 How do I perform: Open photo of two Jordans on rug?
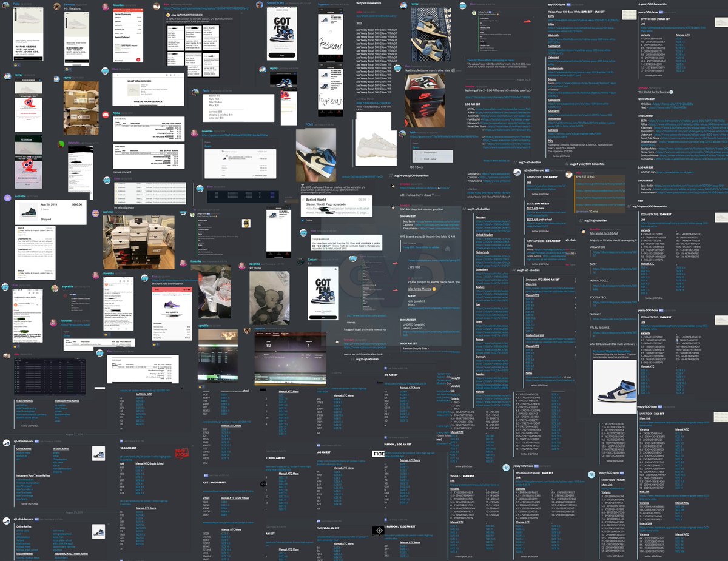point(431,35)
